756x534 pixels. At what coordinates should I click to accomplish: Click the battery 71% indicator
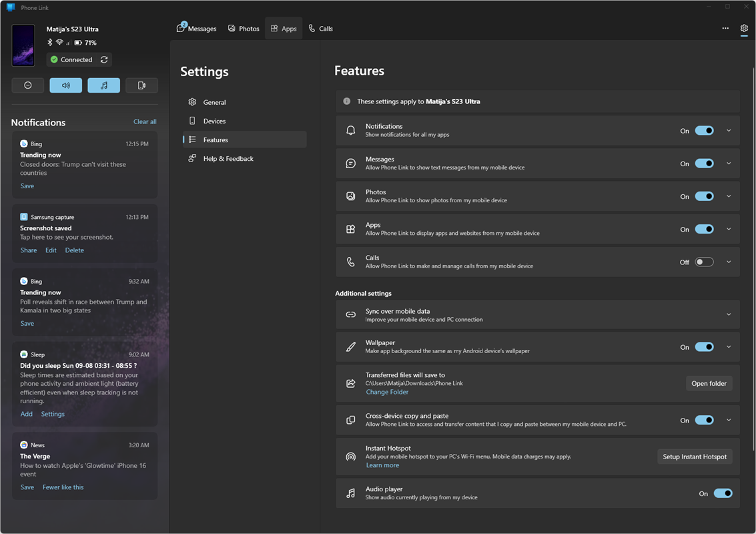pos(85,43)
